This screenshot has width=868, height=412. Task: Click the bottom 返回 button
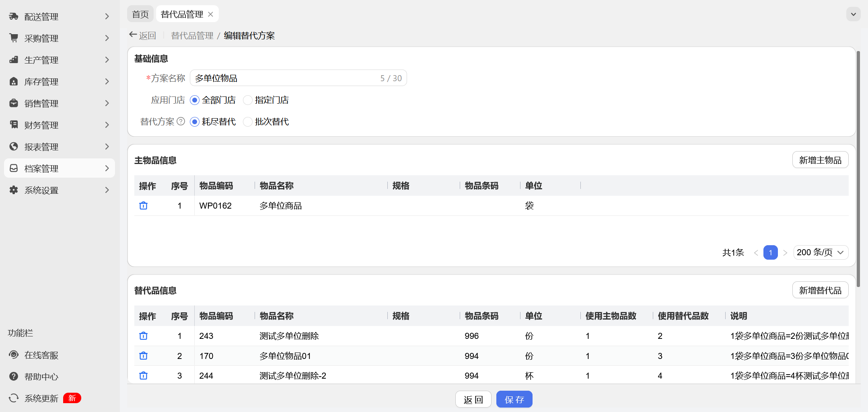click(473, 400)
